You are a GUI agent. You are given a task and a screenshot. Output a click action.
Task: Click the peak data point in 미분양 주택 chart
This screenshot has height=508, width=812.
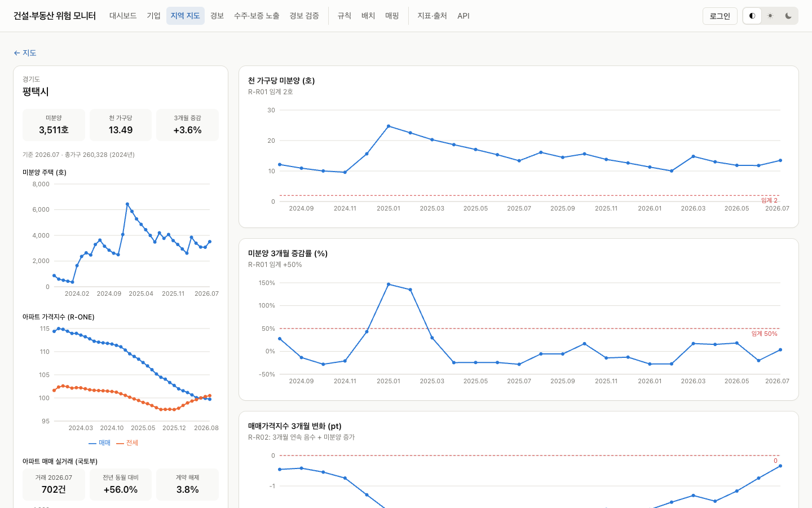click(127, 204)
